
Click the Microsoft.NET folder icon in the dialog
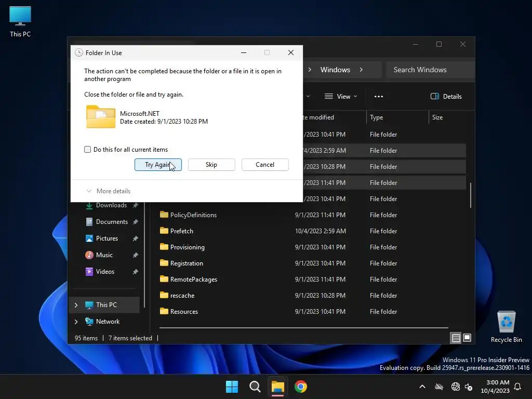(101, 117)
